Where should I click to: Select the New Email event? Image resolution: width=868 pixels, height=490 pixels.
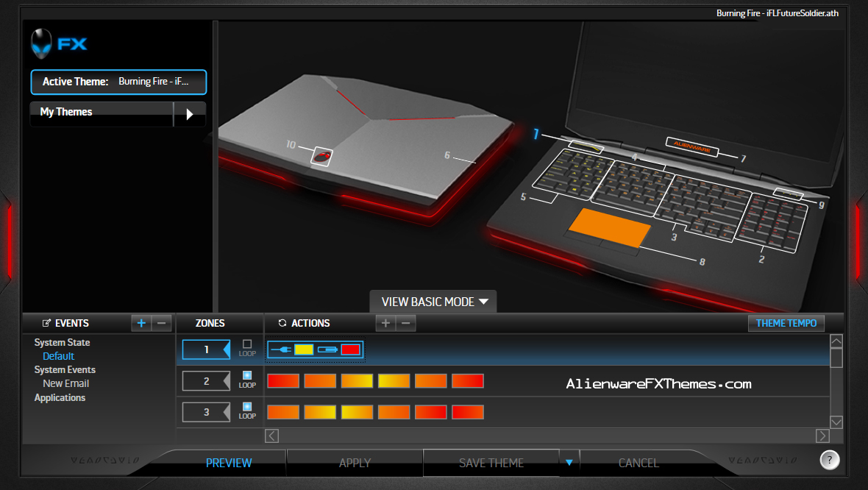[66, 383]
